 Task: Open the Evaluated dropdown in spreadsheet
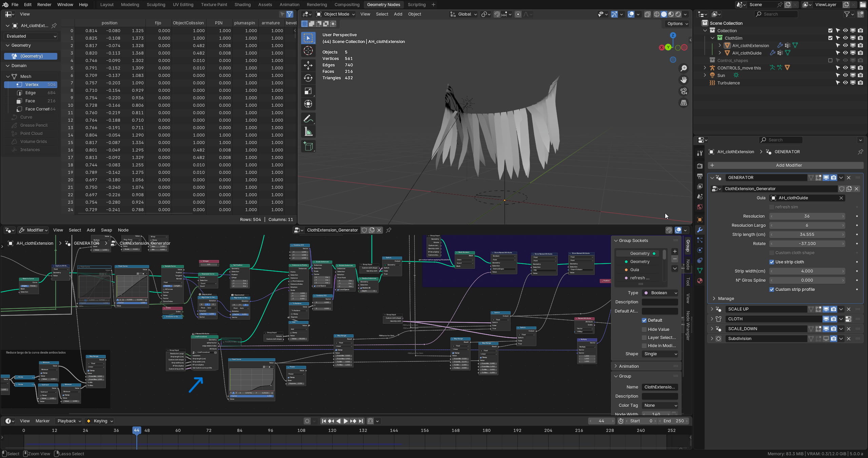tap(31, 36)
